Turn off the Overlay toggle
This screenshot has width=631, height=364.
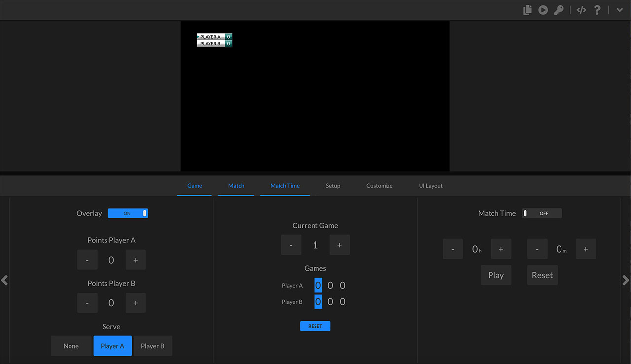[128, 213]
